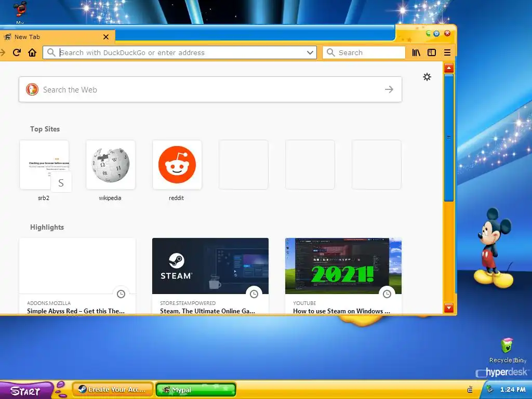
Task: Maximize the Mypal browser window
Action: pos(436,33)
